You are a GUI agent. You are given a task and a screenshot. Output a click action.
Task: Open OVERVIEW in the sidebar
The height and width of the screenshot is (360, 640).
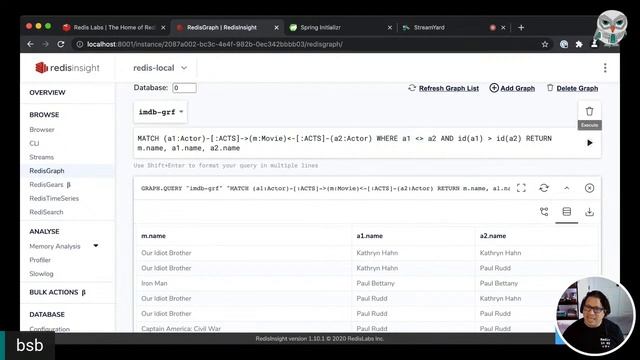point(47,93)
